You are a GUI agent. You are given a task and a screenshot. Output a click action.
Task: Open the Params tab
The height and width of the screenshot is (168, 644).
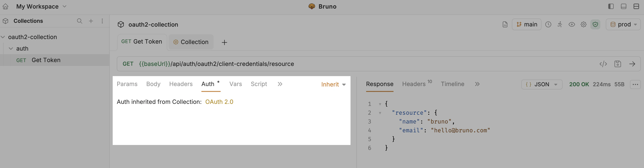[x=127, y=84]
